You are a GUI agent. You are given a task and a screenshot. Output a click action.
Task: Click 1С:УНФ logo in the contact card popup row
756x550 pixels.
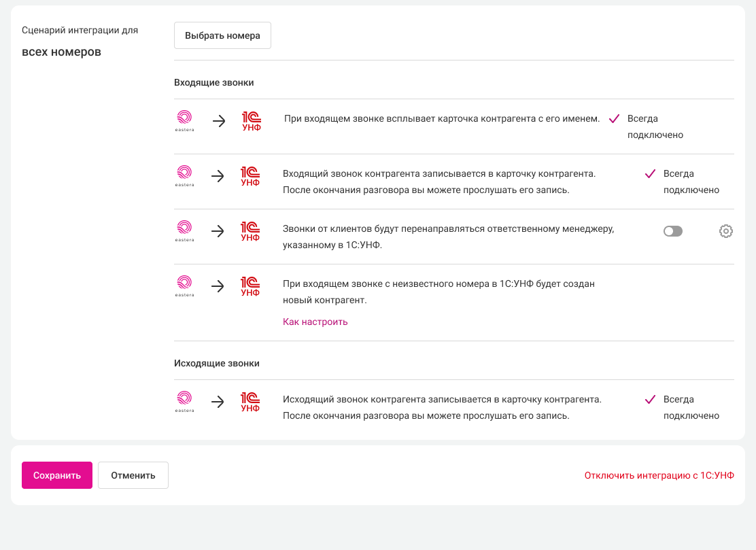[x=252, y=121]
